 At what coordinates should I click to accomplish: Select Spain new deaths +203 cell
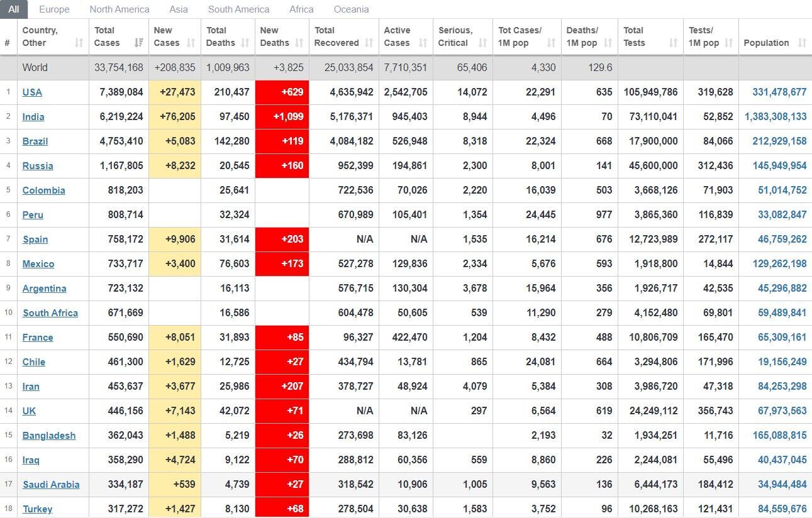[x=282, y=239]
